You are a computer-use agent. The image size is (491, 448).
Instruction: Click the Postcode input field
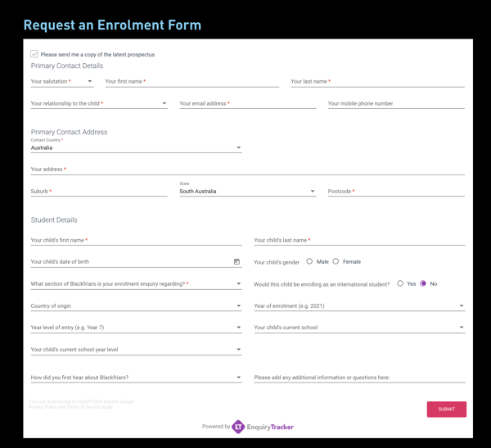click(396, 191)
